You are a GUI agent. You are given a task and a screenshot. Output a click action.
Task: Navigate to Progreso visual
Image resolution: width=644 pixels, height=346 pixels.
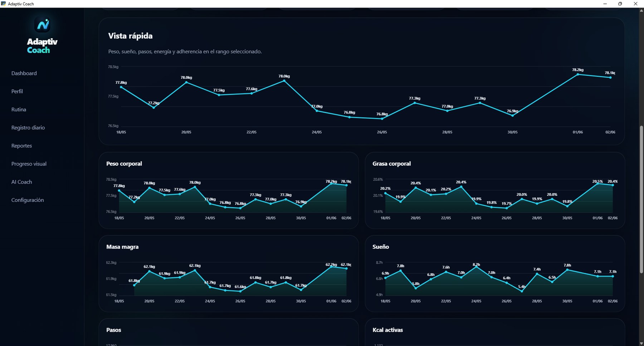(x=29, y=164)
